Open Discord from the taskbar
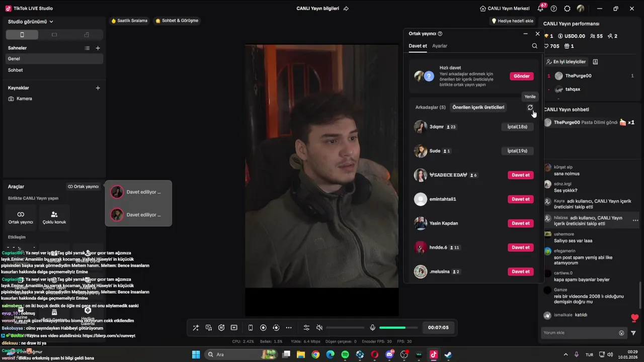 pyautogui.click(x=389, y=354)
